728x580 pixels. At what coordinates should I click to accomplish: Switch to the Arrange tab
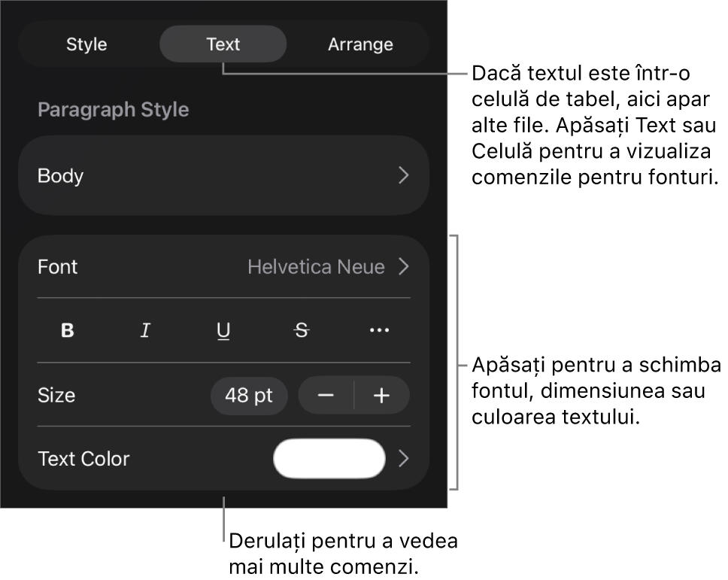tap(360, 44)
